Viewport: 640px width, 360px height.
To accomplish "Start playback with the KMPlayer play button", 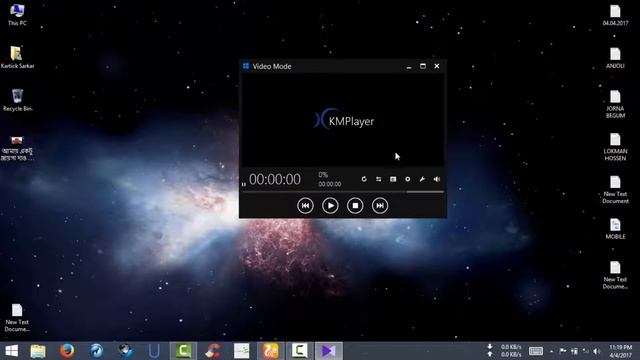I will pyautogui.click(x=330, y=205).
